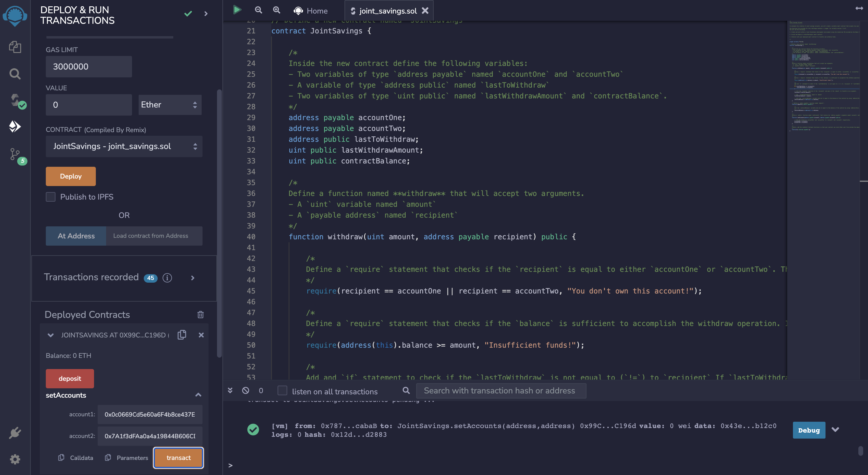
Task: Open file search from the sidebar
Action: pyautogui.click(x=15, y=73)
